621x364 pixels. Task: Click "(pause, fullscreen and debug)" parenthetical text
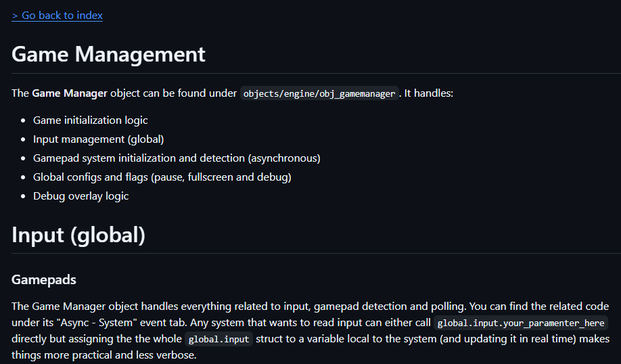221,177
